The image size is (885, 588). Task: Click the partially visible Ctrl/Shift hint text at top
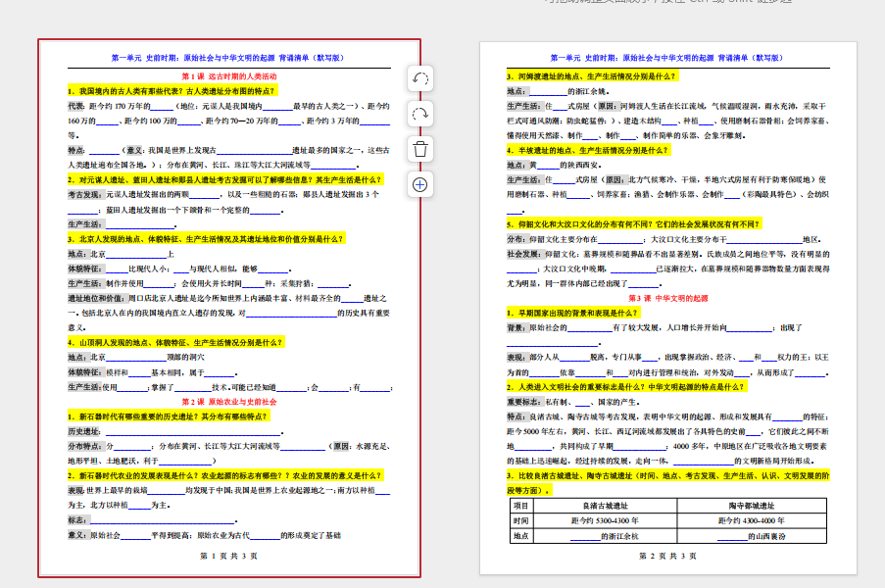click(666, 4)
